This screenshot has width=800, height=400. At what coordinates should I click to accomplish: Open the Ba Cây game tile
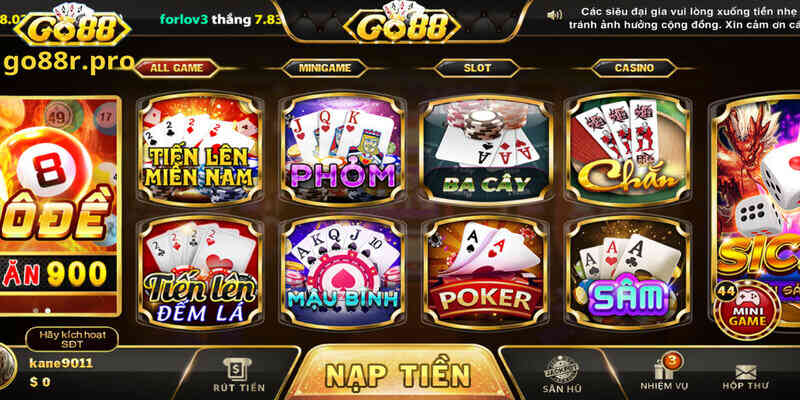pyautogui.click(x=486, y=149)
